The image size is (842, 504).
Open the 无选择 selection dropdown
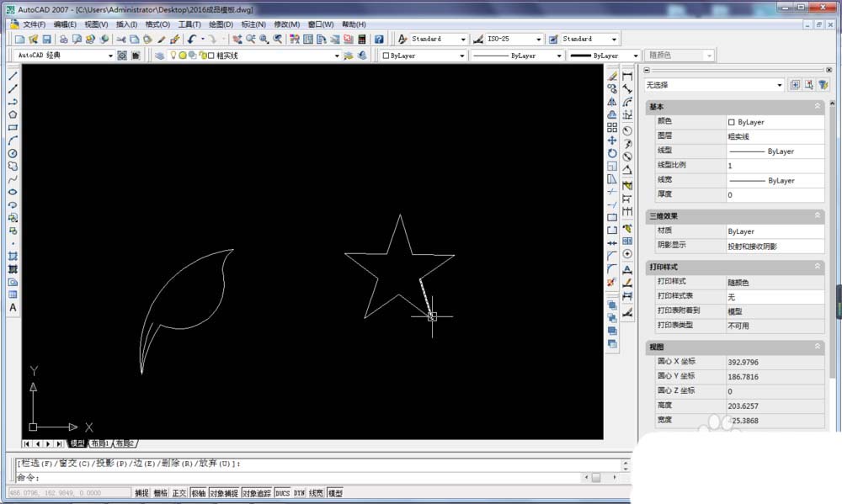[x=779, y=85]
